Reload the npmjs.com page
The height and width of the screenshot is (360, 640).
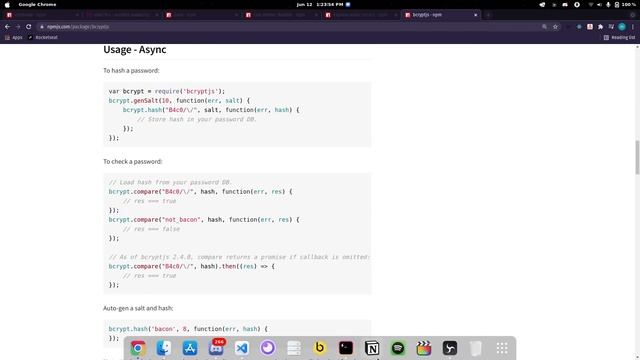coord(29,27)
